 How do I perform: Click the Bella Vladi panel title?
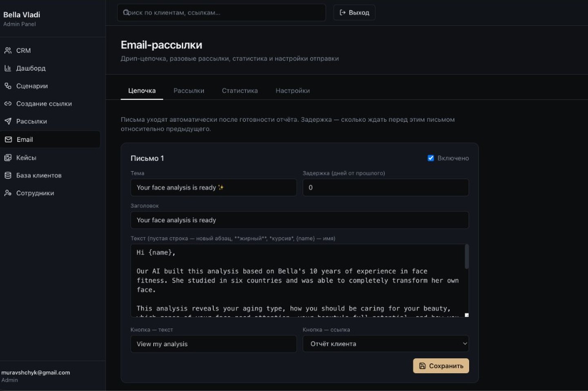pyautogui.click(x=22, y=15)
